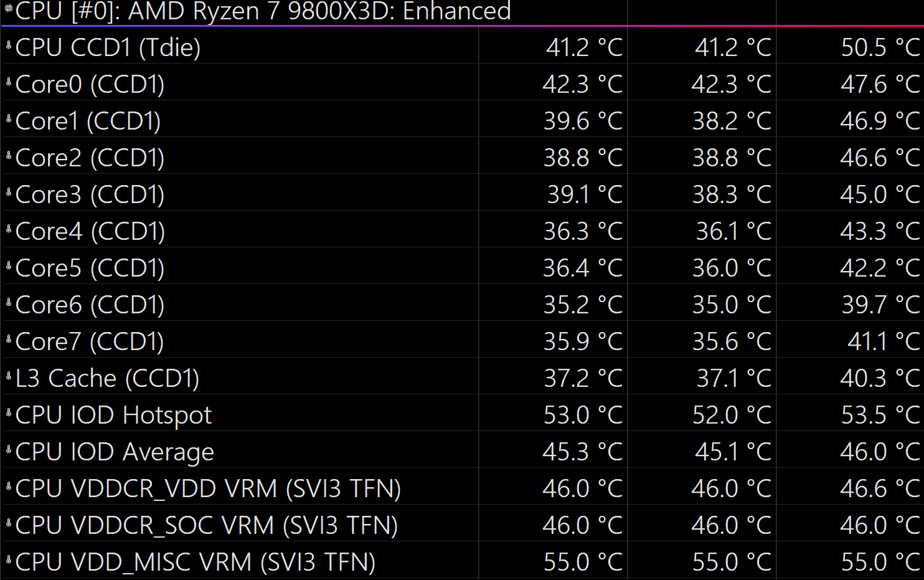Click the 39.1 °C value for Core3

585,195
